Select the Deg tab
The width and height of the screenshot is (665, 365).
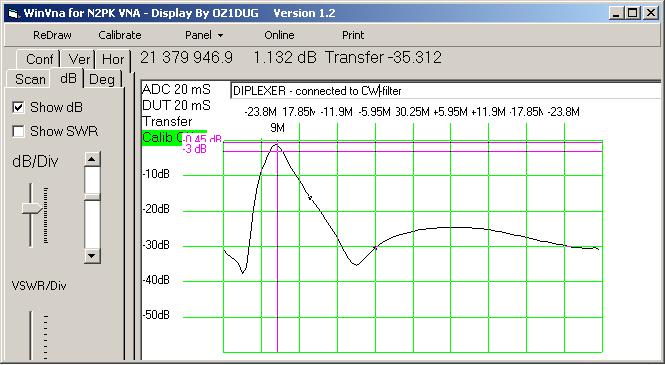[102, 79]
